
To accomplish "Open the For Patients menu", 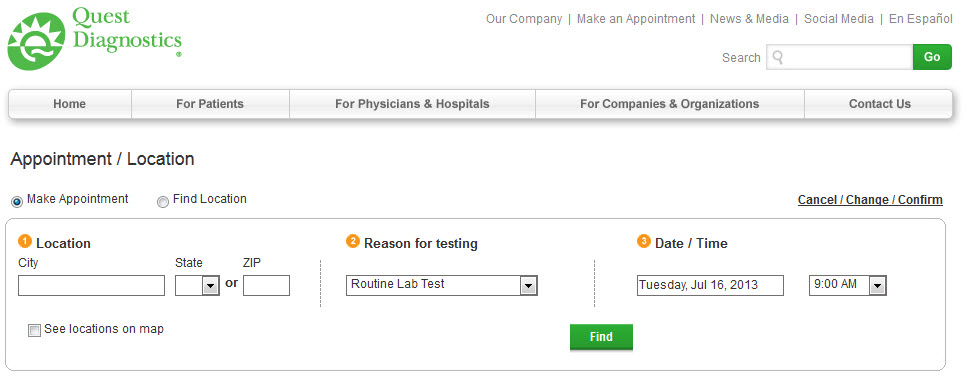I will point(210,104).
